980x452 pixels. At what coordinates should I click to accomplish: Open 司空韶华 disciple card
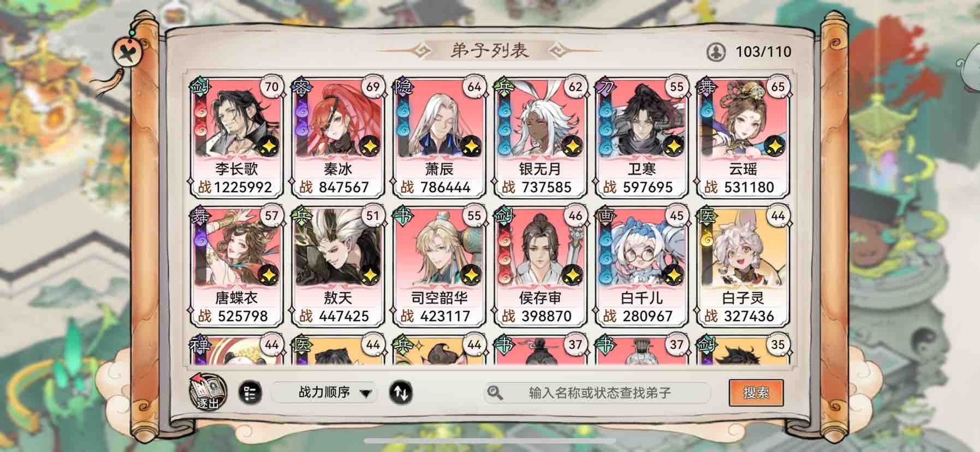(x=439, y=266)
